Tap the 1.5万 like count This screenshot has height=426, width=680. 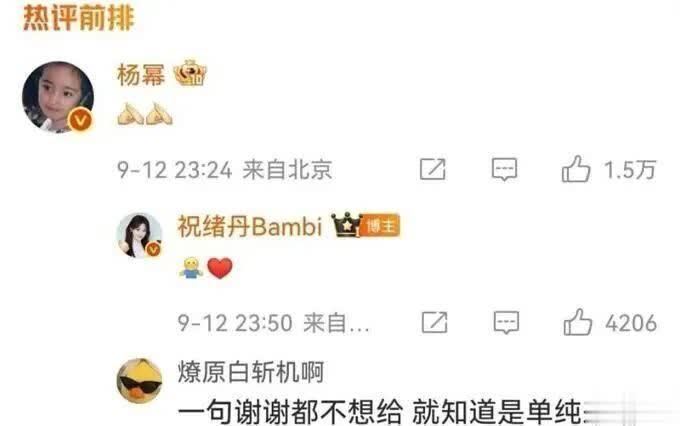[630, 170]
